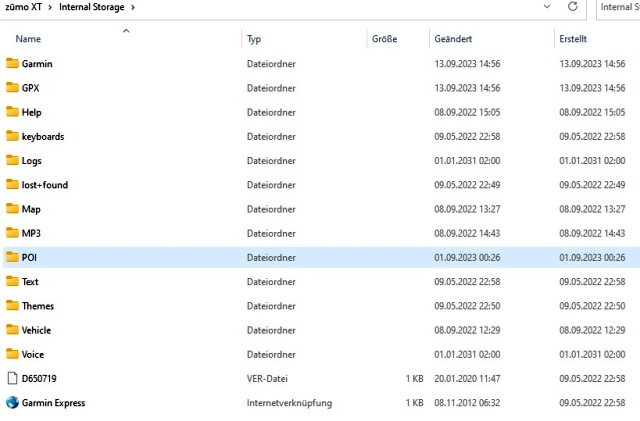This screenshot has height=421, width=640.
Task: Select the lost+found folder icon
Action: tap(12, 185)
